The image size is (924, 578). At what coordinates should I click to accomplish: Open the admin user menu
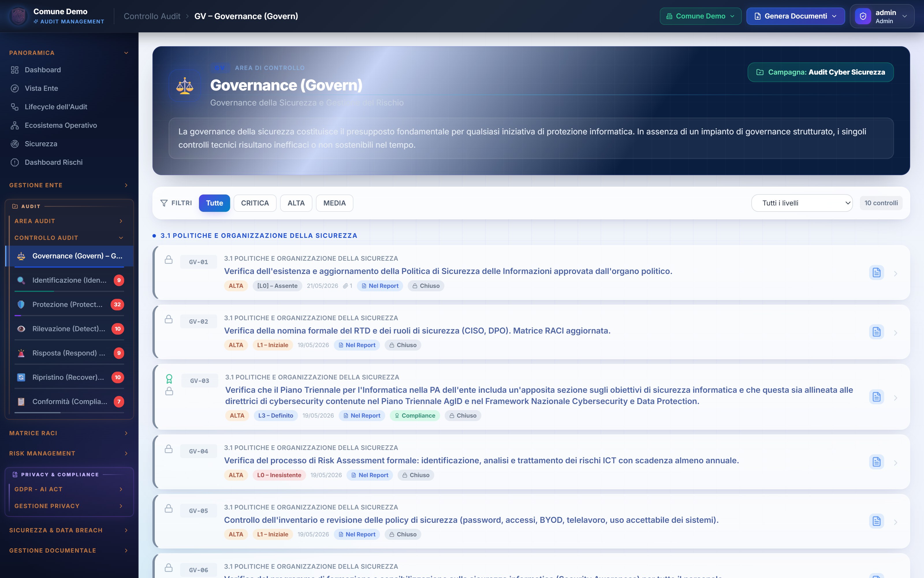click(x=882, y=16)
